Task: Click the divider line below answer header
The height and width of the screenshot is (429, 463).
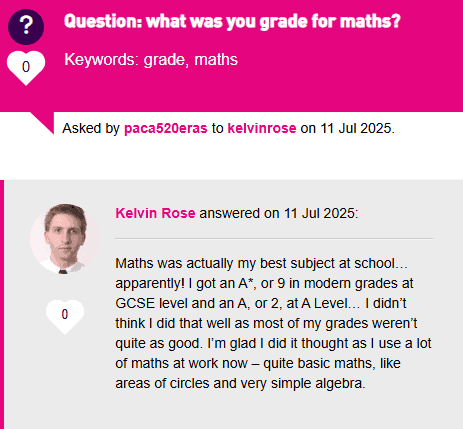Action: tap(274, 239)
